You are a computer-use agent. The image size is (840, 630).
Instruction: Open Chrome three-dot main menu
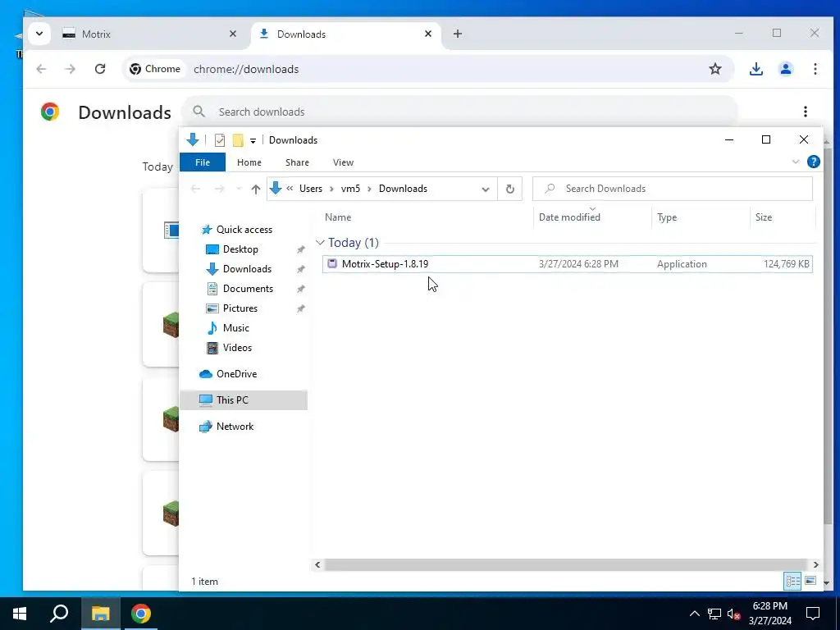815,69
